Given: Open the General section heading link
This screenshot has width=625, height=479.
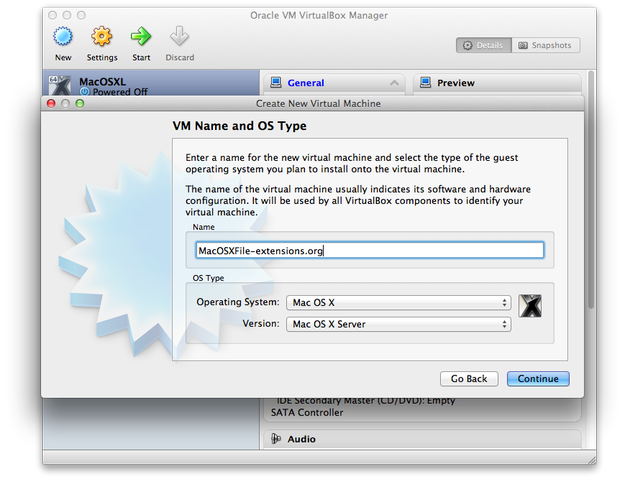Looking at the screenshot, I should tap(306, 83).
